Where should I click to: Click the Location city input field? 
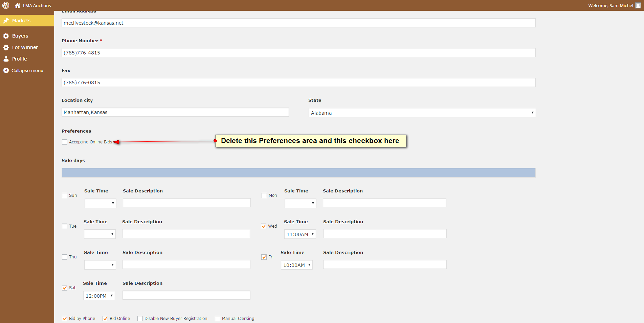175,112
